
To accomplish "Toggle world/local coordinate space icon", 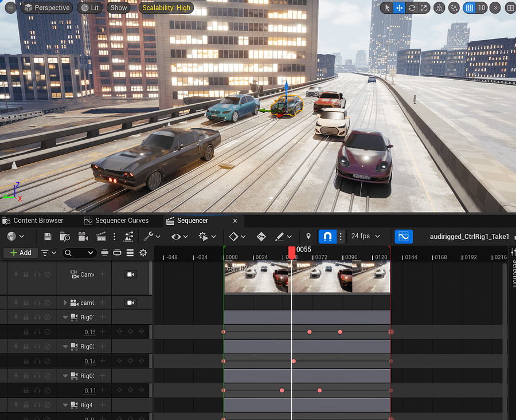I will coord(439,7).
